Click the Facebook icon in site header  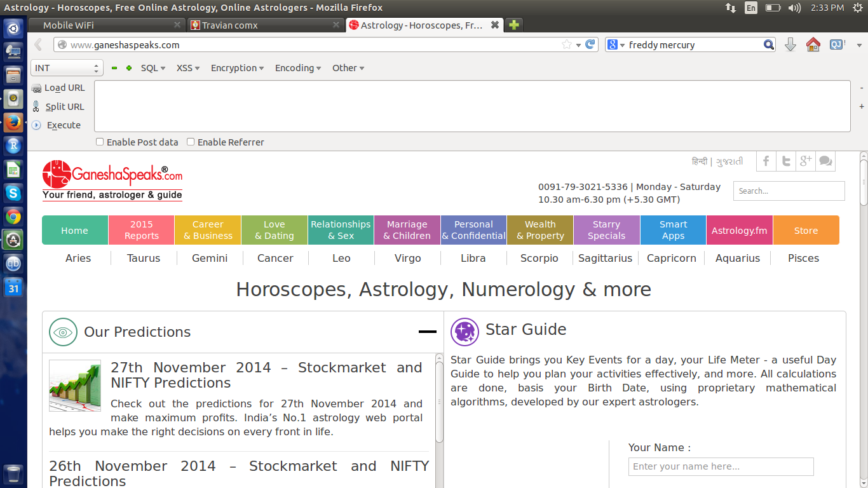coord(766,161)
